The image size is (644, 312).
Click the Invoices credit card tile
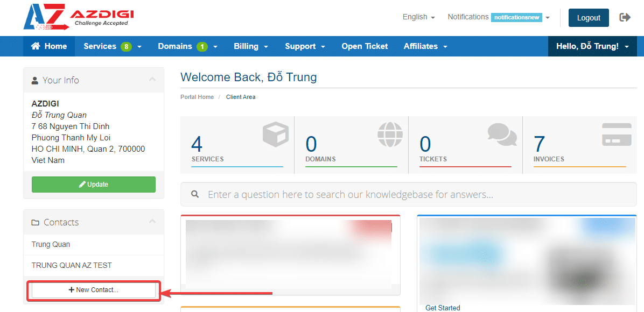click(x=579, y=145)
